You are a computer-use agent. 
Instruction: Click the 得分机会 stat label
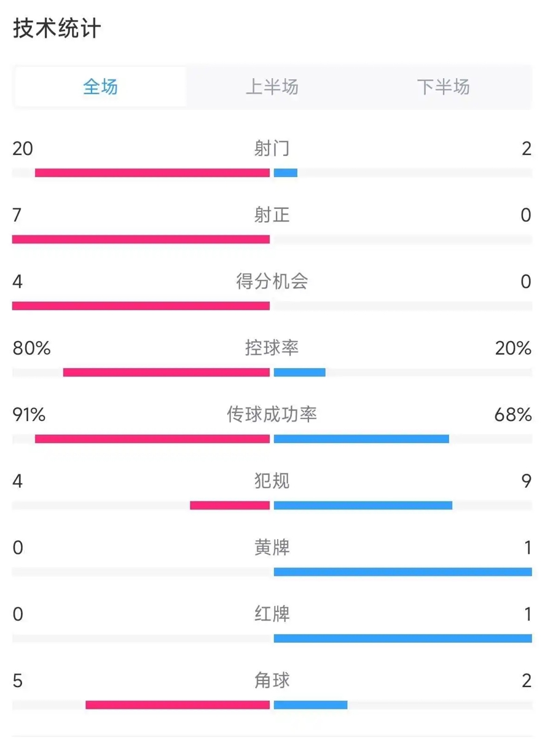click(x=272, y=282)
